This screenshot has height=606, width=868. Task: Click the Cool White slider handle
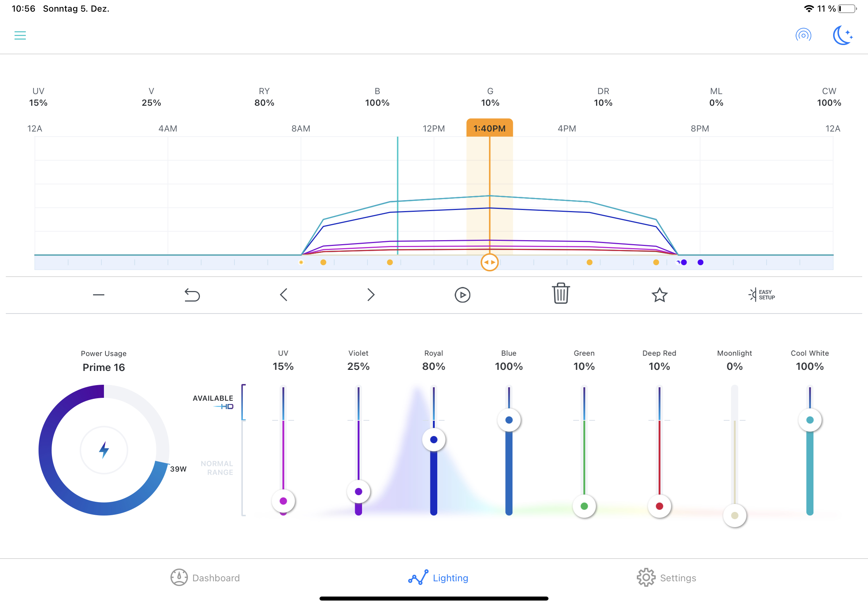(809, 420)
